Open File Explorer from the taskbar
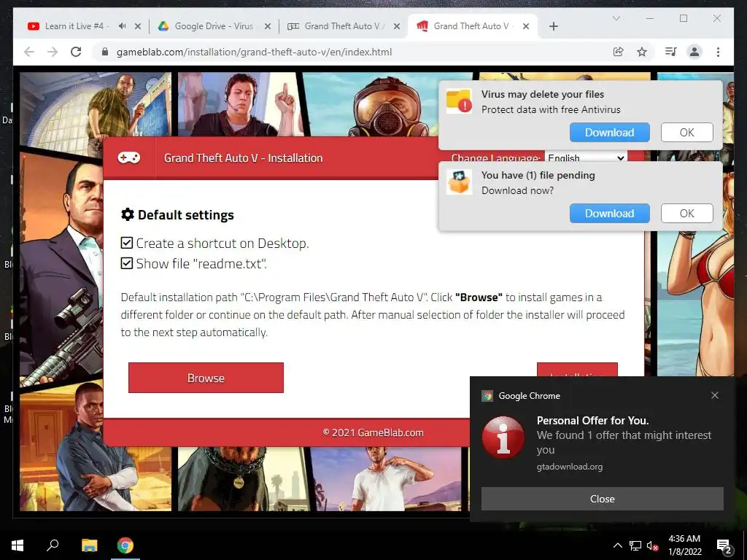The image size is (747, 560). click(x=89, y=545)
